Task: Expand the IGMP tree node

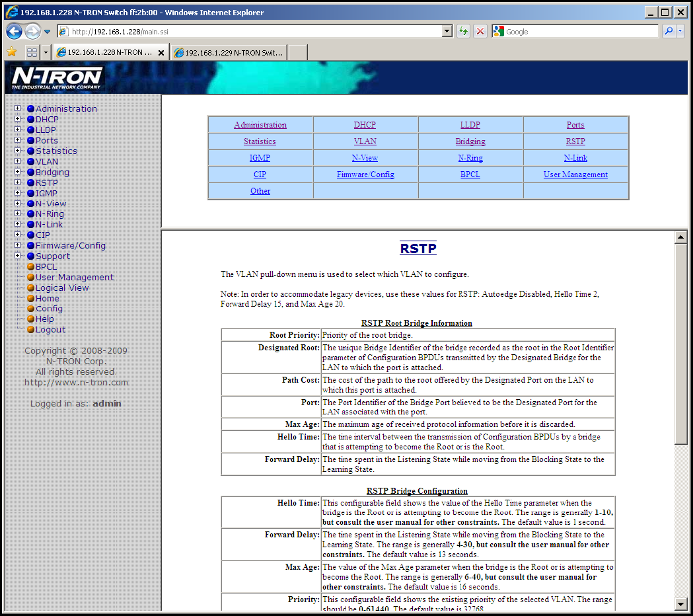Action: [17, 193]
